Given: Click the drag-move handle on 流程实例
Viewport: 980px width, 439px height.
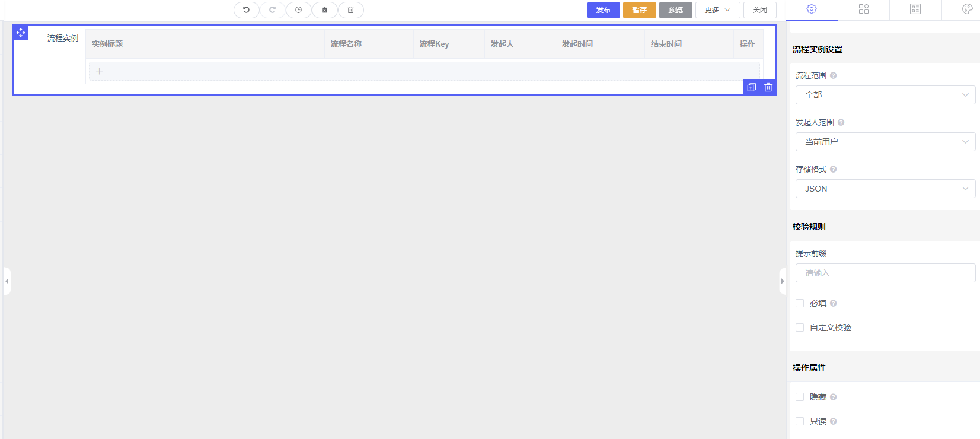Looking at the screenshot, I should (21, 33).
